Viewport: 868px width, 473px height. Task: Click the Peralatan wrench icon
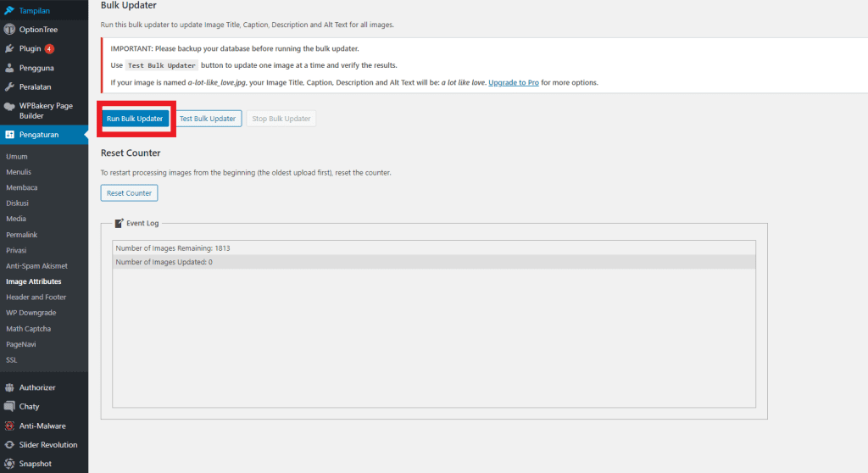pyautogui.click(x=9, y=87)
